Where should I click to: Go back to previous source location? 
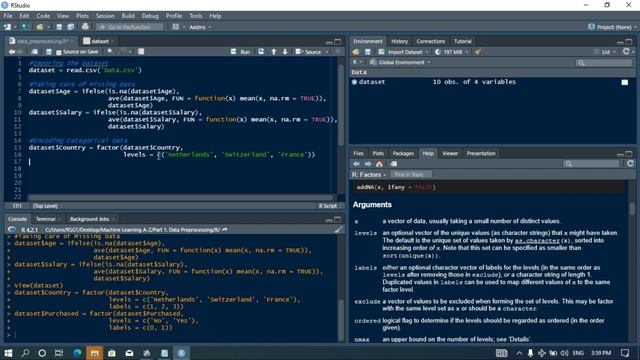coord(12,52)
